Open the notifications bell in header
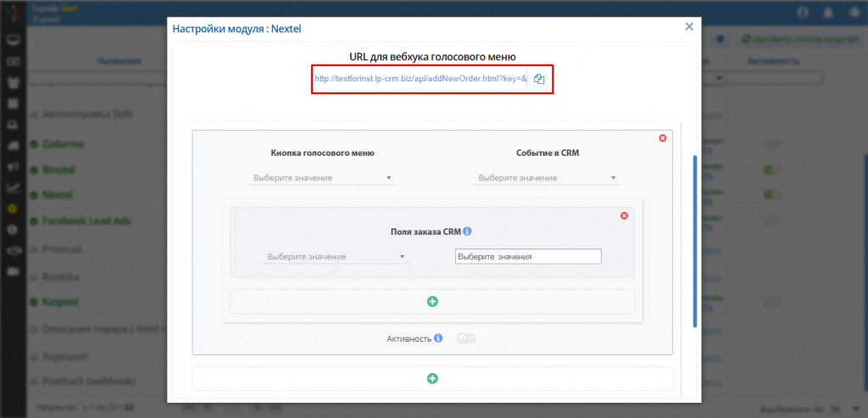This screenshot has height=418, width=868. (x=829, y=13)
